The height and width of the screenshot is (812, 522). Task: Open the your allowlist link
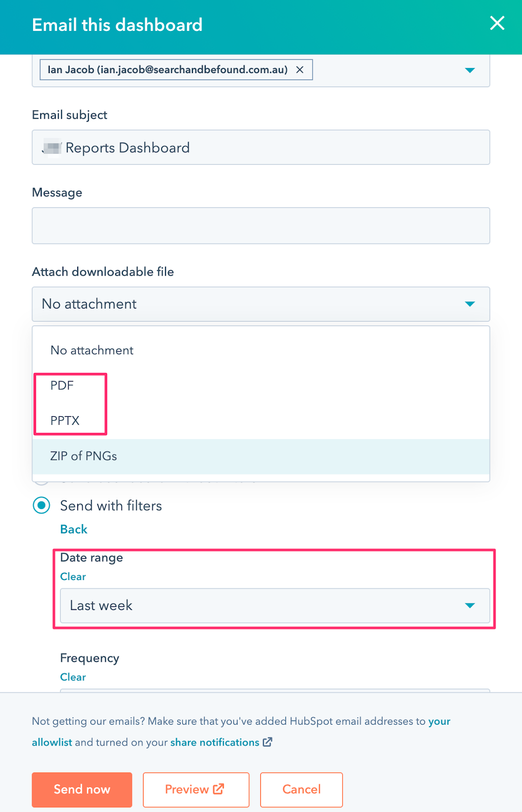tap(52, 742)
